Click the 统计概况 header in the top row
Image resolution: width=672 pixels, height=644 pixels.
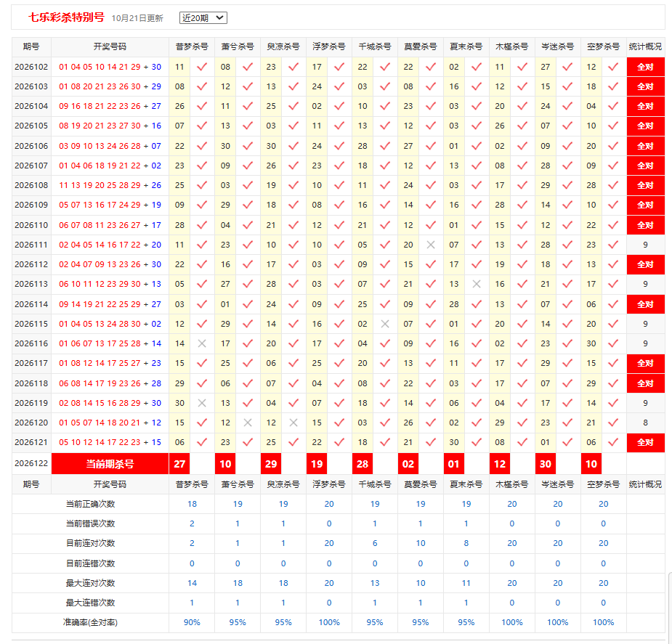point(645,46)
